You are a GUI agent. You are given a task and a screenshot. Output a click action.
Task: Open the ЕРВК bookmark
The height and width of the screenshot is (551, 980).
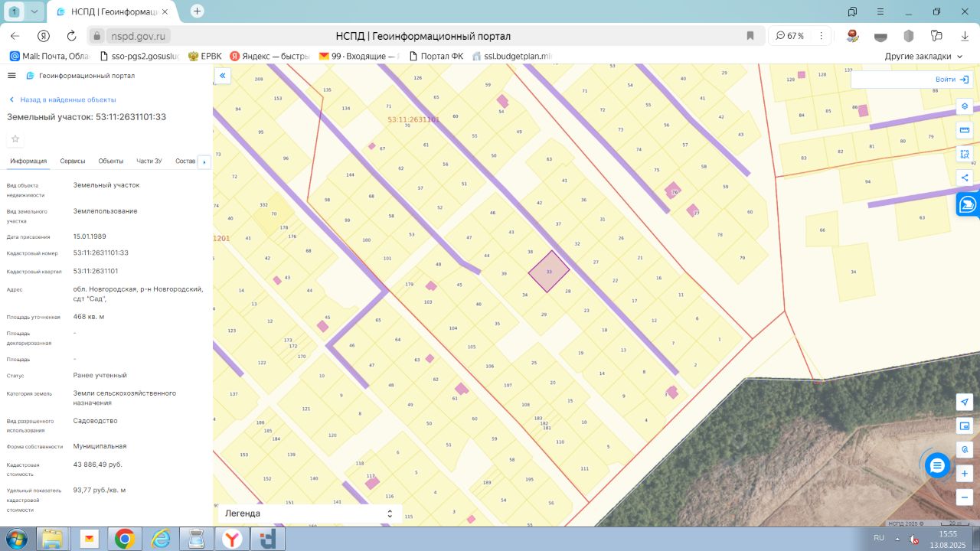[x=204, y=56]
